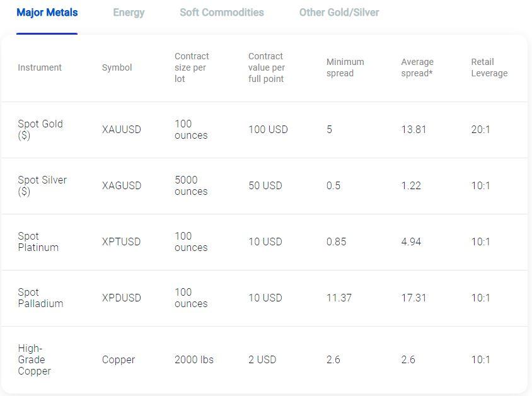Click the XAGUSD symbol cell
Screen dimensions: 532x396
point(122,185)
